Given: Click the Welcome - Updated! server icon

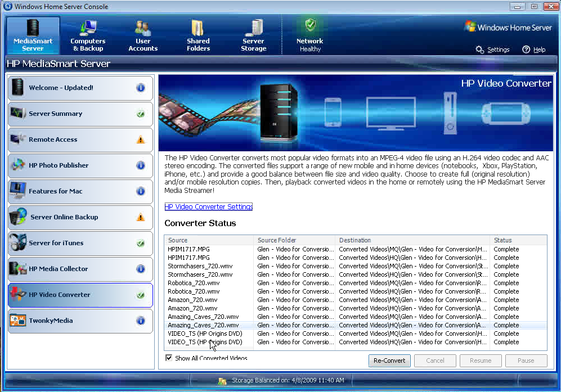Looking at the screenshot, I should (x=17, y=87).
